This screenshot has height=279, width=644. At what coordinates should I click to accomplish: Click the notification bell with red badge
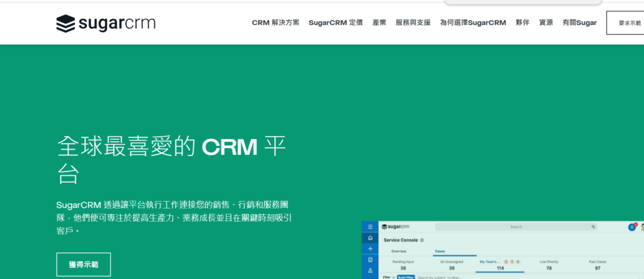631,227
